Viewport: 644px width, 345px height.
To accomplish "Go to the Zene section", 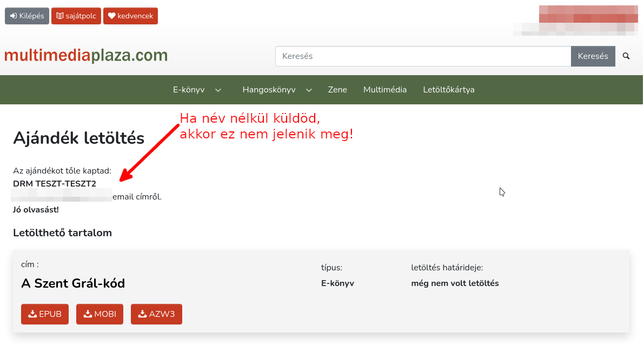I will [x=337, y=90].
